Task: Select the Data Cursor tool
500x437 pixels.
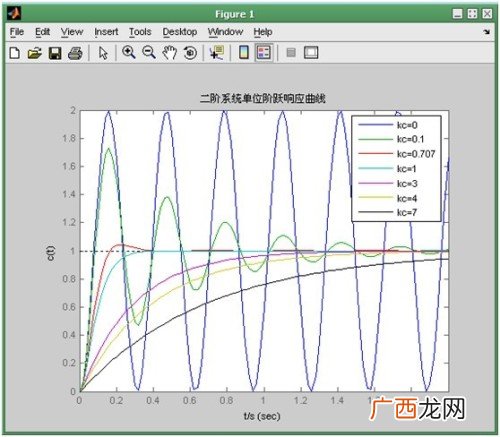Action: tap(217, 53)
